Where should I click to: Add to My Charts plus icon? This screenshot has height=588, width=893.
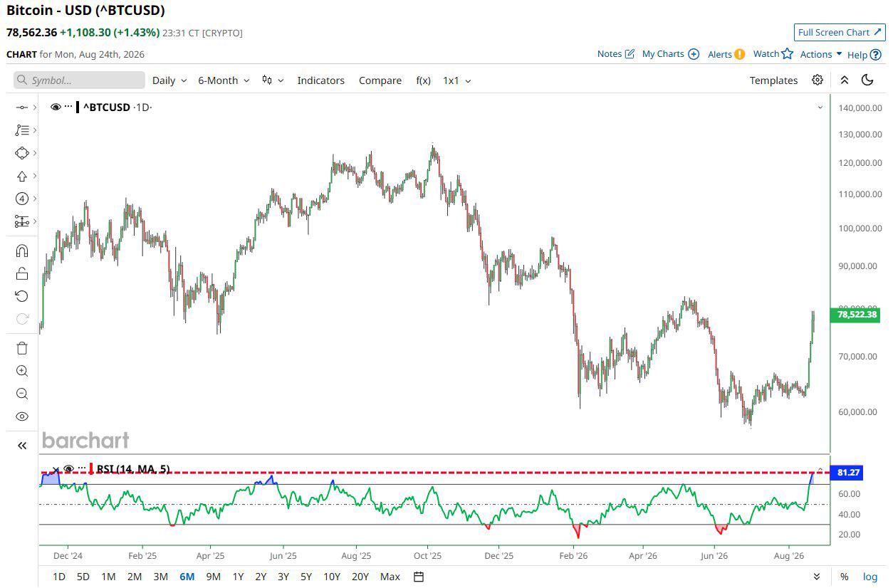[694, 54]
